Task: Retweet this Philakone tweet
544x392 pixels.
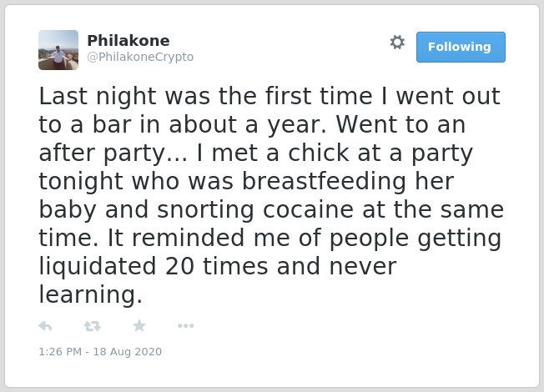Action: (x=93, y=326)
